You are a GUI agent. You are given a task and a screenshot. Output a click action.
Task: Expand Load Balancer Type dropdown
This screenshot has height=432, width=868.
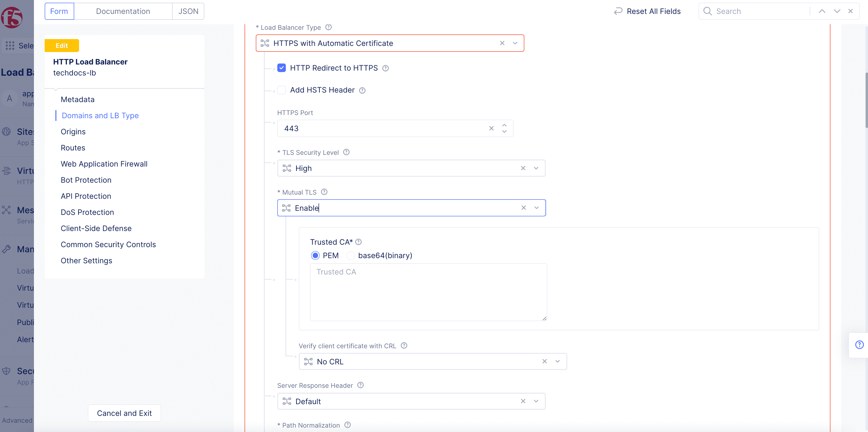[515, 43]
